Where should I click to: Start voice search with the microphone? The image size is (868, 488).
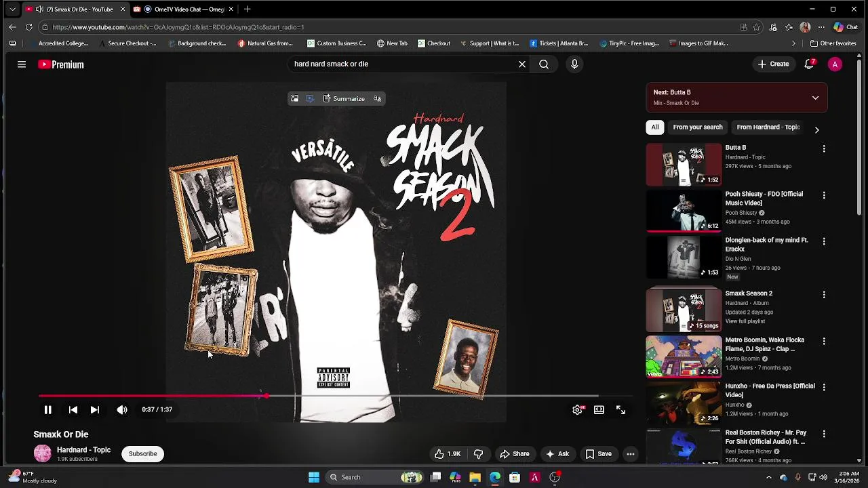click(574, 64)
